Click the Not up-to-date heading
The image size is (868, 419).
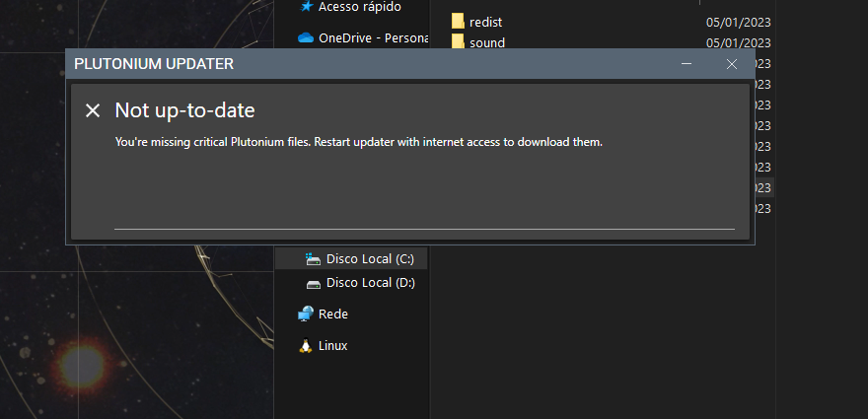(184, 110)
